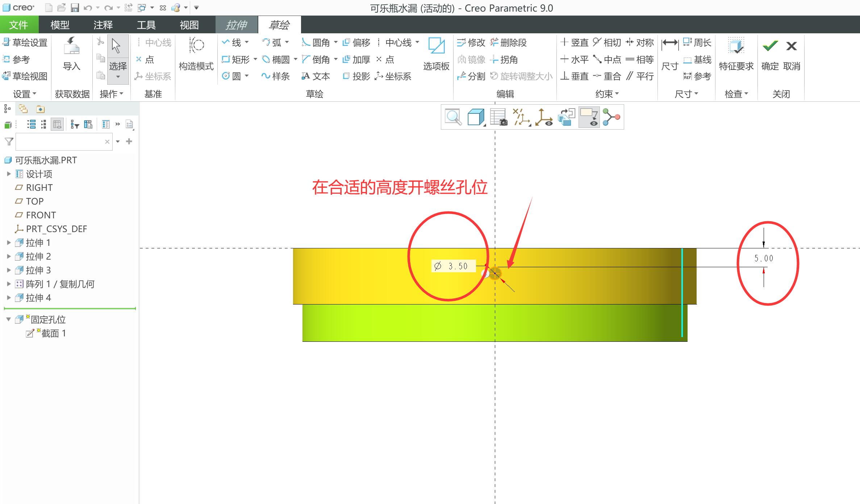860x504 pixels.
Task: Open the 约束 group dropdown
Action: 607,94
